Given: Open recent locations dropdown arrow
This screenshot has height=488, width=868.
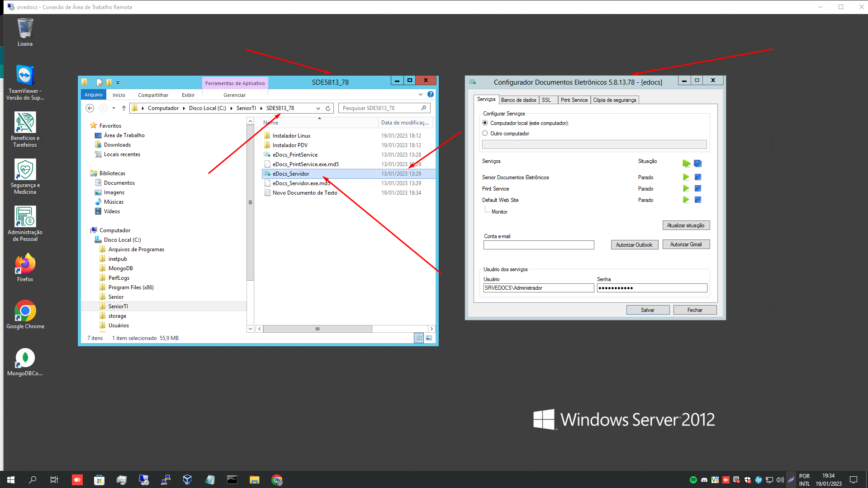Looking at the screenshot, I should [114, 108].
